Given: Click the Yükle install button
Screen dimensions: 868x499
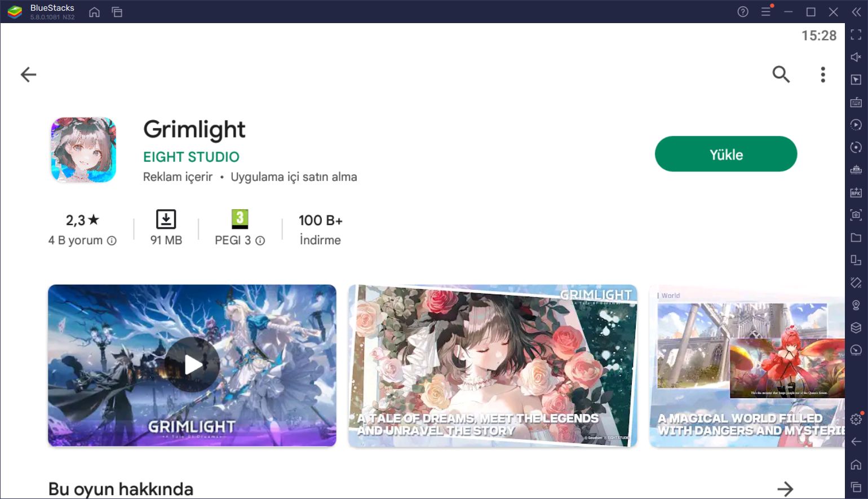Looking at the screenshot, I should click(x=726, y=154).
